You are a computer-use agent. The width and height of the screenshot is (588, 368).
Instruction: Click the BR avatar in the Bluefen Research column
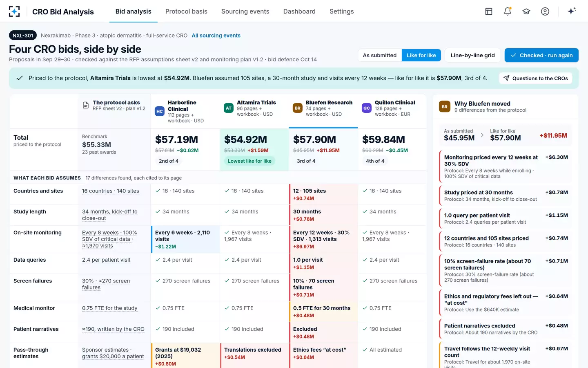(298, 108)
